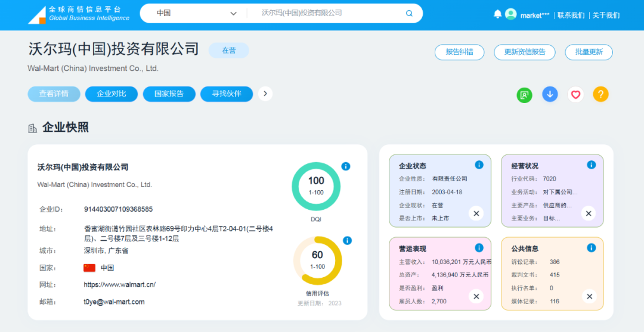Click info icon on 经营状况 card

[x=591, y=165]
